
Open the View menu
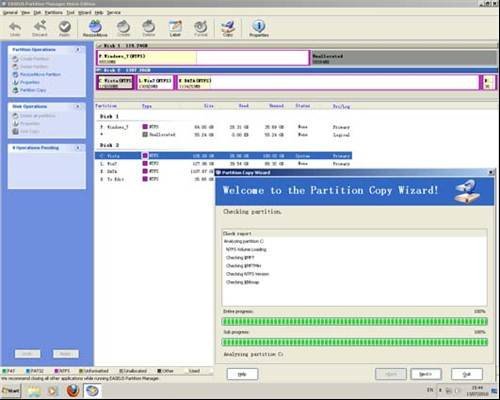coord(26,13)
